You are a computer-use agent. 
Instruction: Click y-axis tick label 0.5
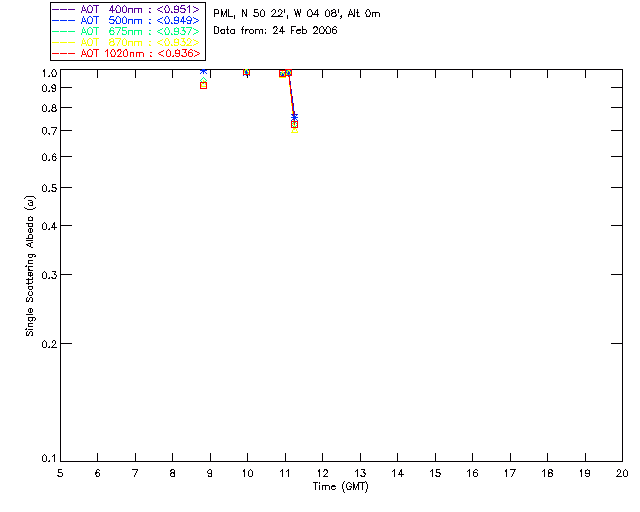(x=49, y=188)
